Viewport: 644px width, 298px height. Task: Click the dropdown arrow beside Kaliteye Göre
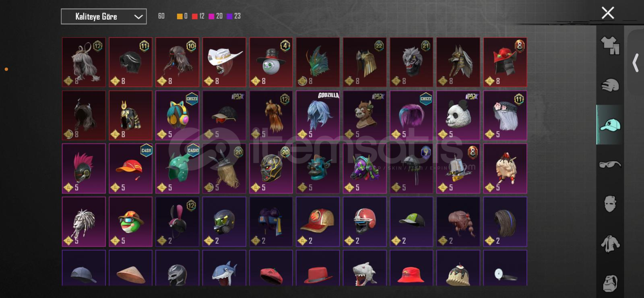coord(138,17)
